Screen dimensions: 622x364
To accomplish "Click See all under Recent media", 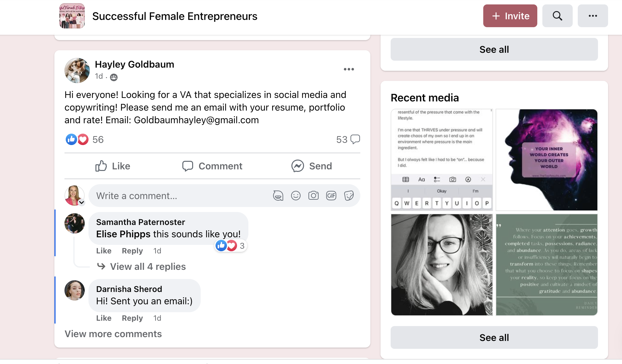I will coord(494,337).
